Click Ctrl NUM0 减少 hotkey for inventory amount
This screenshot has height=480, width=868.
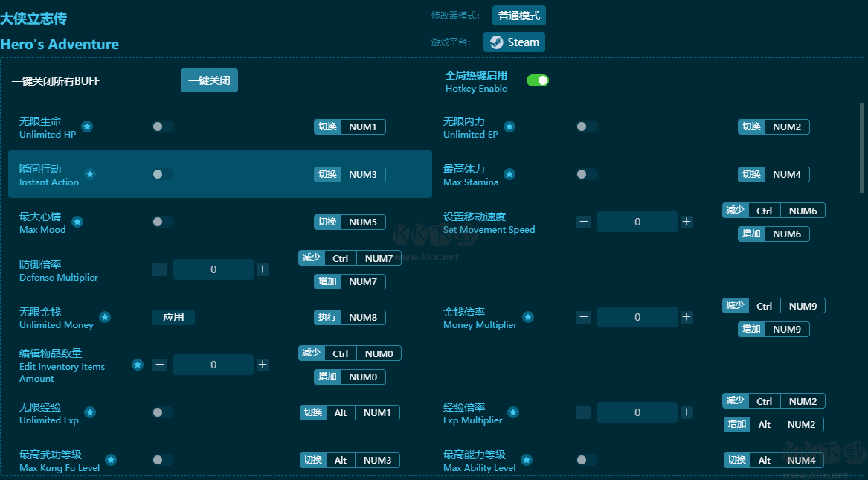tap(350, 353)
